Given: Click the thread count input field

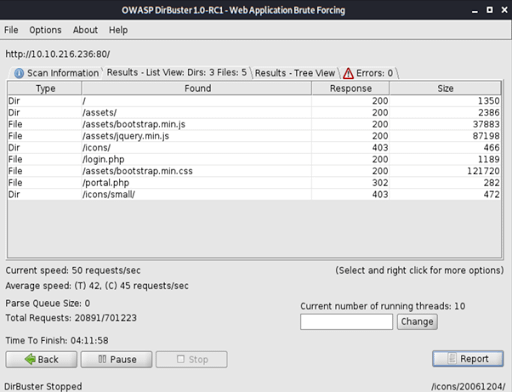Looking at the screenshot, I should click(x=346, y=322).
